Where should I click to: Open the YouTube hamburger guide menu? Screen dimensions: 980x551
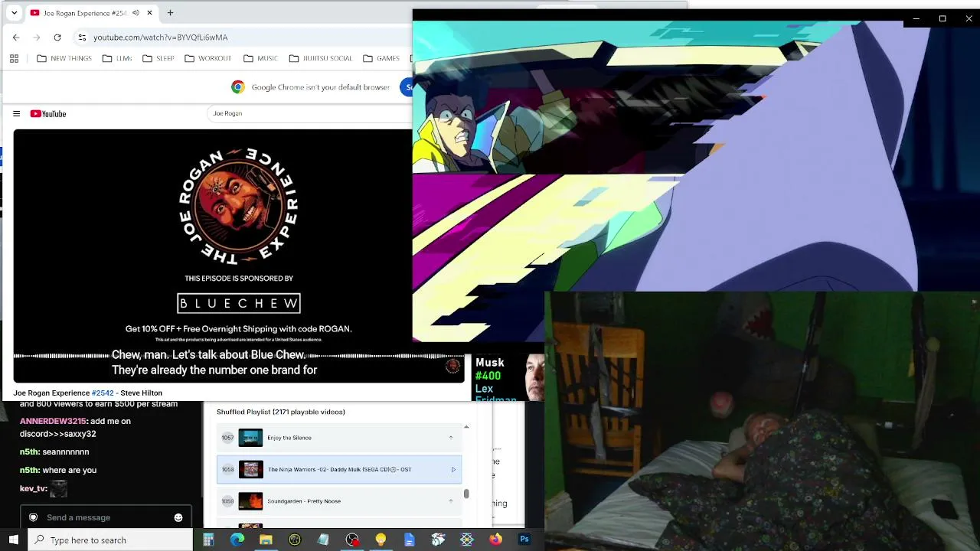point(16,114)
